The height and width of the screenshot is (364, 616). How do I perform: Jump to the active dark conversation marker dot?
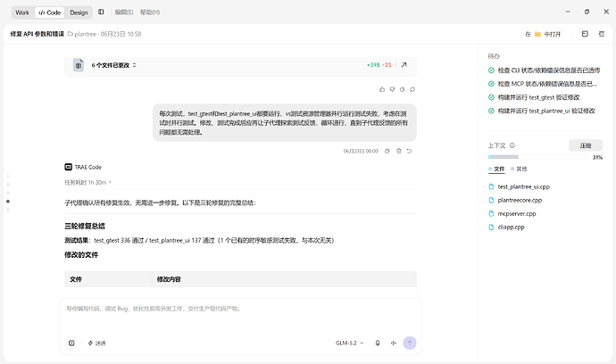8,202
